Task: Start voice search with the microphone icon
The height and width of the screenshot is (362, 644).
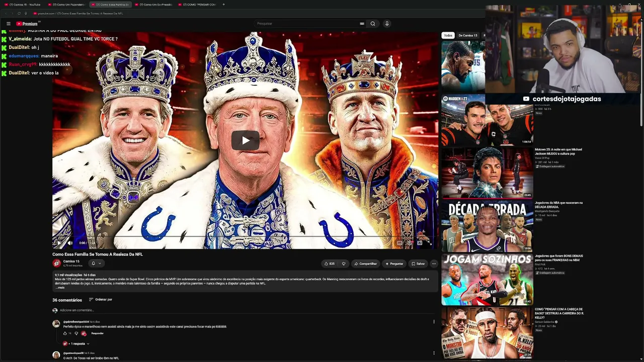Action: coord(387,24)
